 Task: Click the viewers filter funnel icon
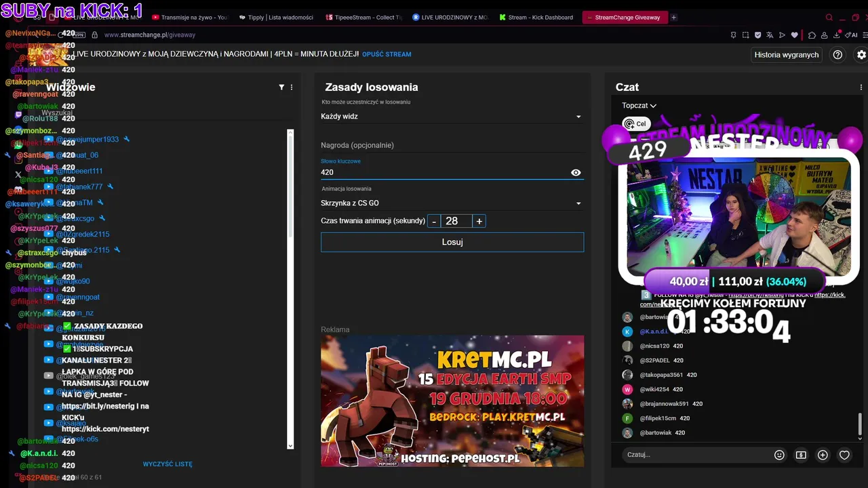click(281, 87)
